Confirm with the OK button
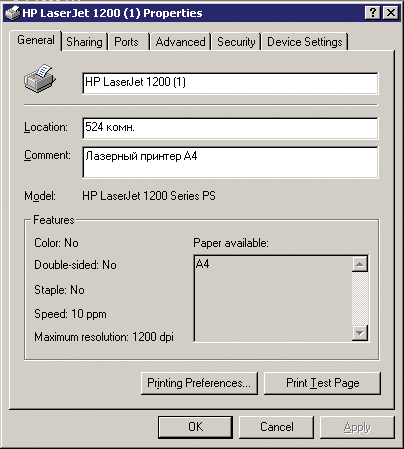 coord(195,427)
